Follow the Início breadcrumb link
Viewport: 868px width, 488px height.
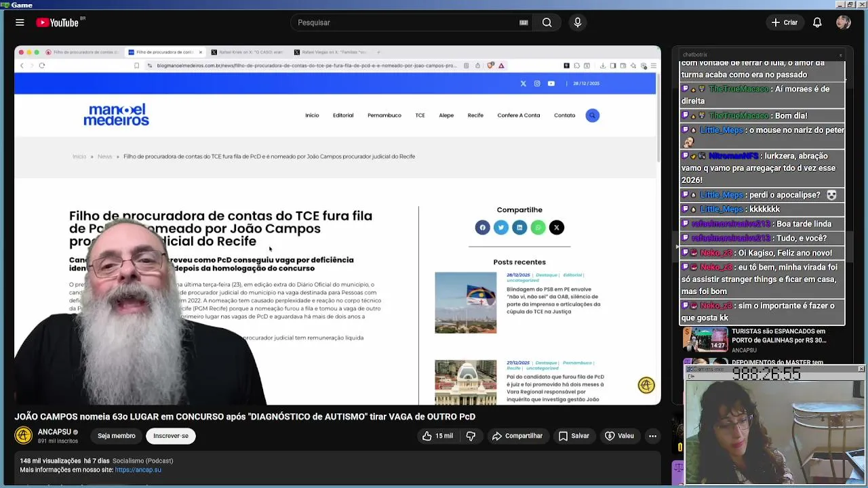(x=79, y=157)
